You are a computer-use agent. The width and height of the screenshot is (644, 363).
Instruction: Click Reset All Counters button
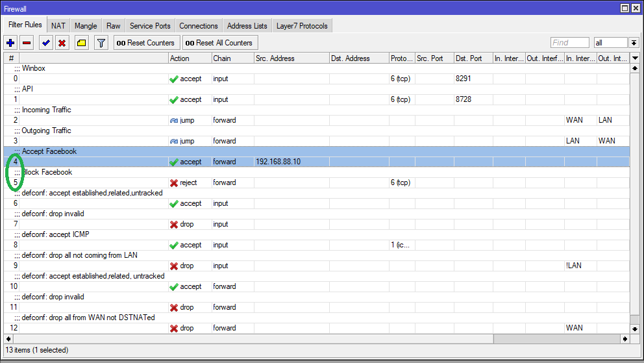click(219, 43)
